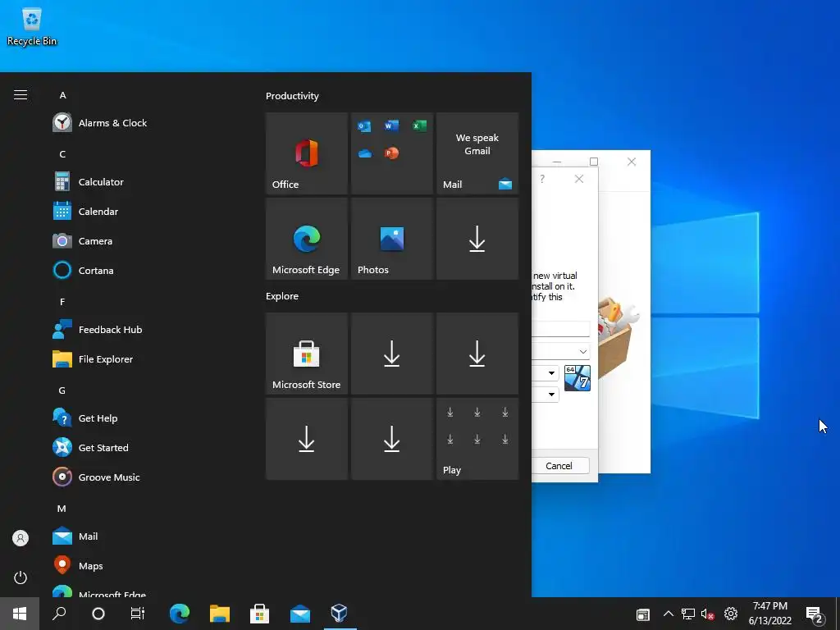Open taskbar Search
The height and width of the screenshot is (630, 840).
(59, 614)
